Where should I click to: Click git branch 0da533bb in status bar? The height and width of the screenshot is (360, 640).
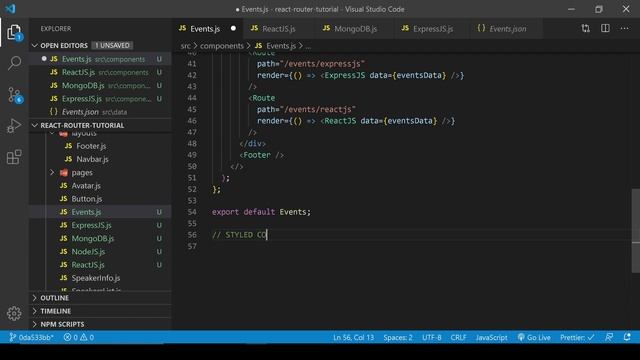coord(31,337)
